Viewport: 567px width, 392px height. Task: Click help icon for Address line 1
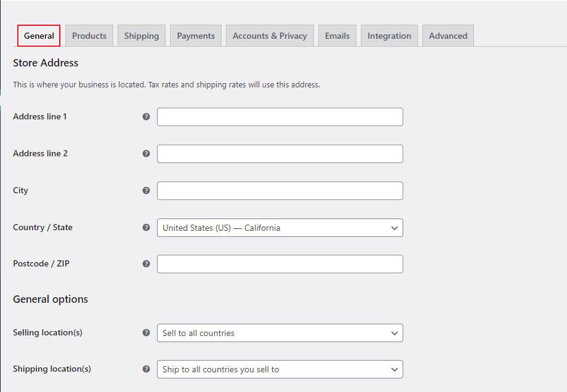click(146, 116)
